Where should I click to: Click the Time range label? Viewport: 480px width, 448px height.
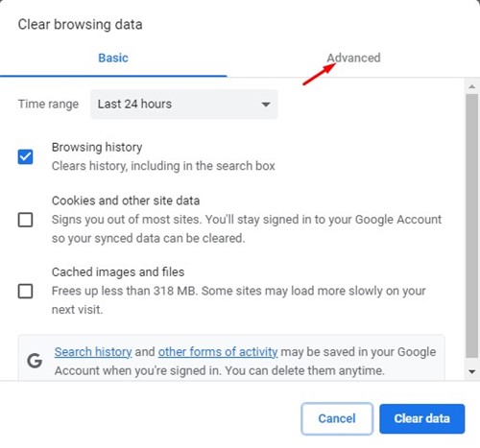pyautogui.click(x=48, y=105)
